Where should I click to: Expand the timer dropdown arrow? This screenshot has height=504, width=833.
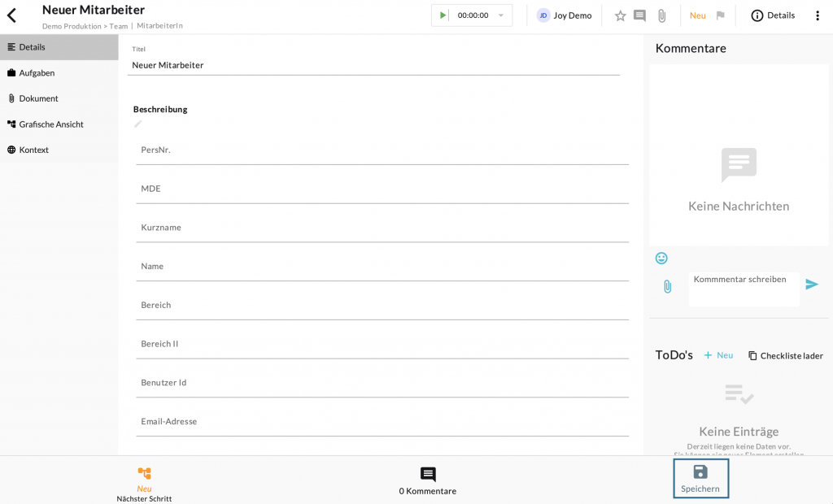tap(501, 15)
